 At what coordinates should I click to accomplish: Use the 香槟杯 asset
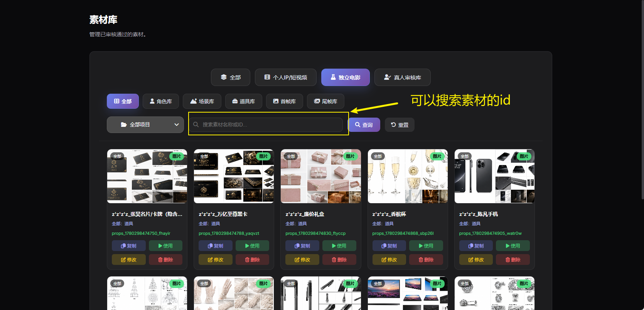426,246
